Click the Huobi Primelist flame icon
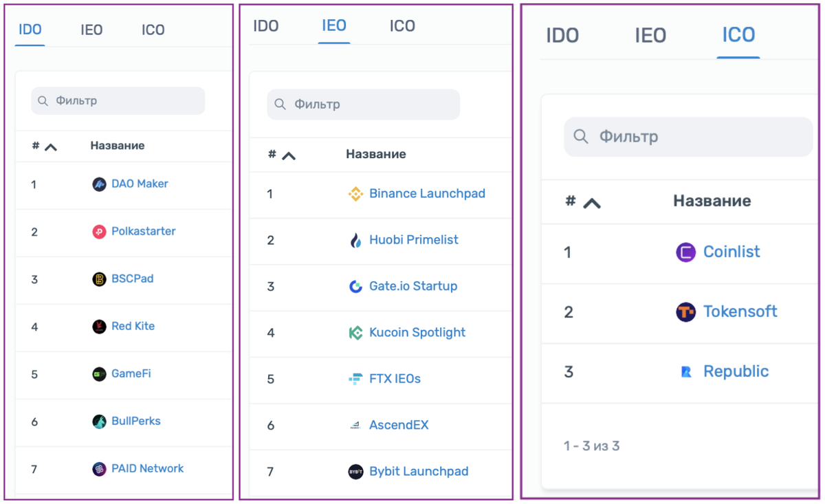 tap(355, 239)
